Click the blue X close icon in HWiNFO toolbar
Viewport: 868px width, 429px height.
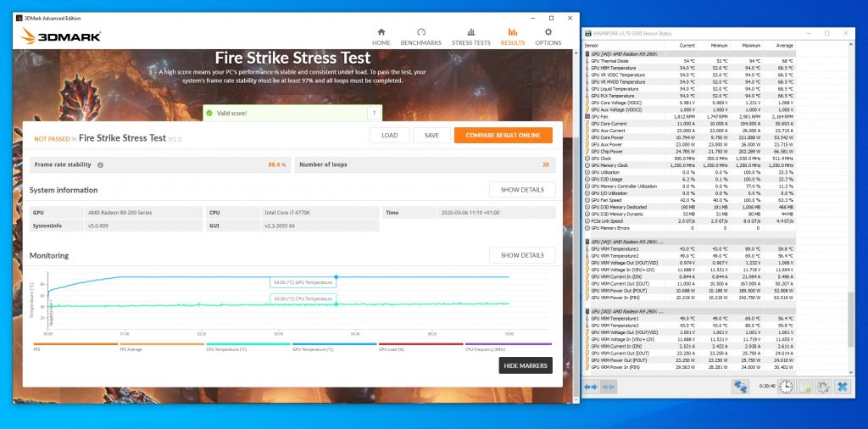[x=843, y=387]
